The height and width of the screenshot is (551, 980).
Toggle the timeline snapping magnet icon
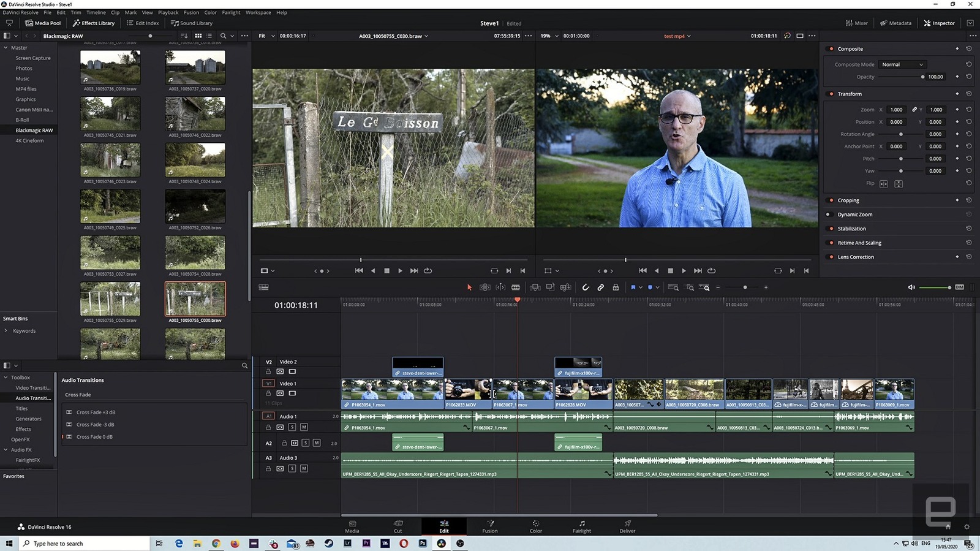[x=586, y=287]
